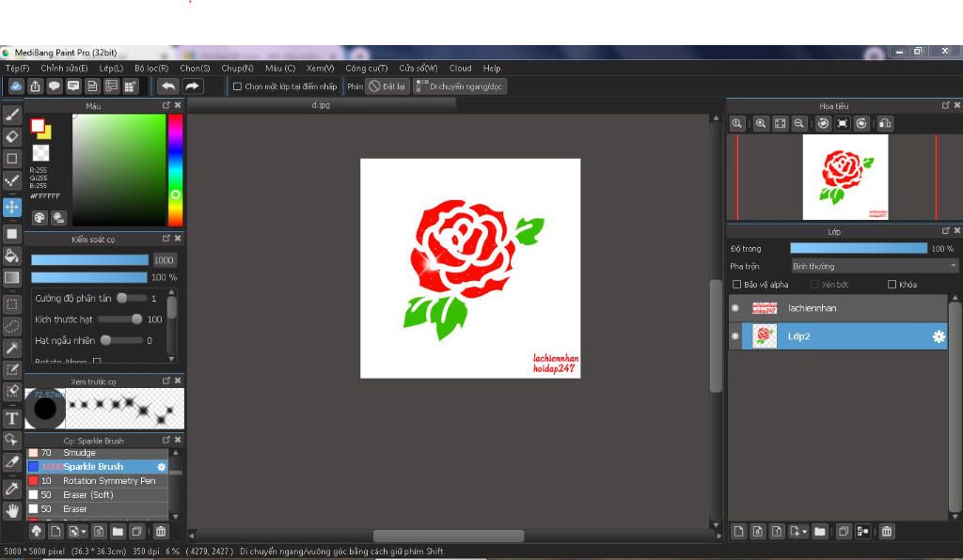Open the 'Bình thường' blend mode dropdown
Image resolution: width=963 pixels, height=560 pixels.
coord(874,266)
